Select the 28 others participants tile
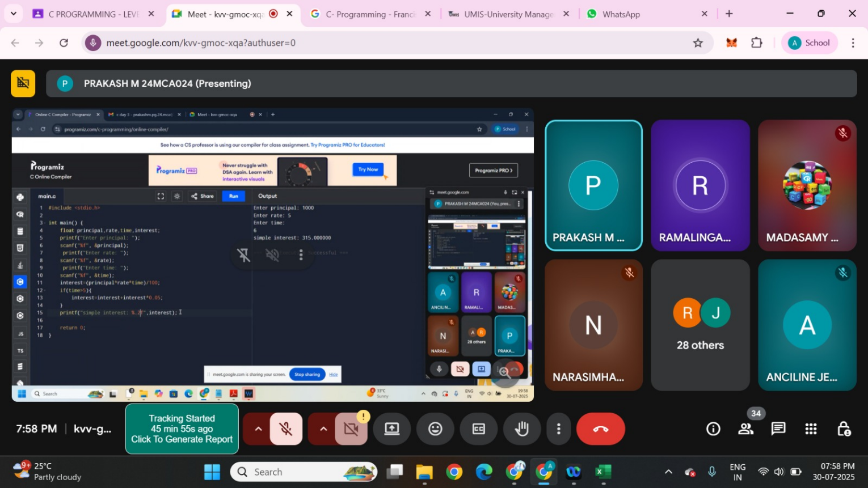This screenshot has height=488, width=868. click(700, 325)
